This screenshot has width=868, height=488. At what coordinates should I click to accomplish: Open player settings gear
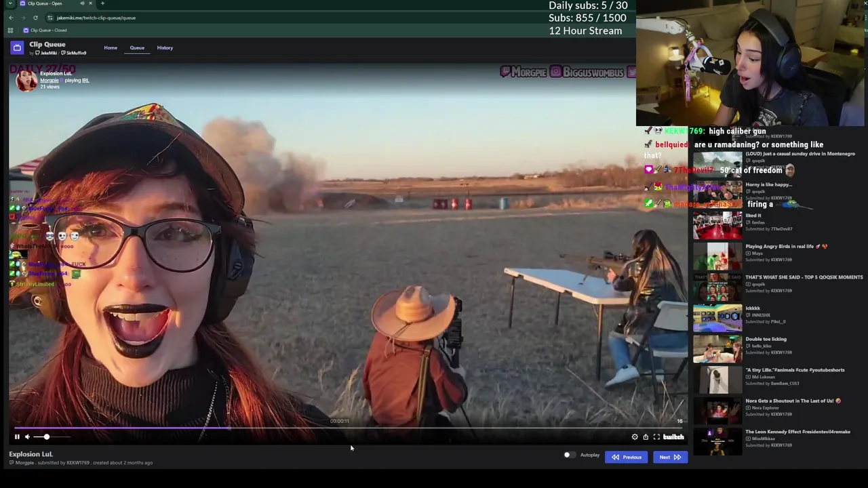[635, 437]
